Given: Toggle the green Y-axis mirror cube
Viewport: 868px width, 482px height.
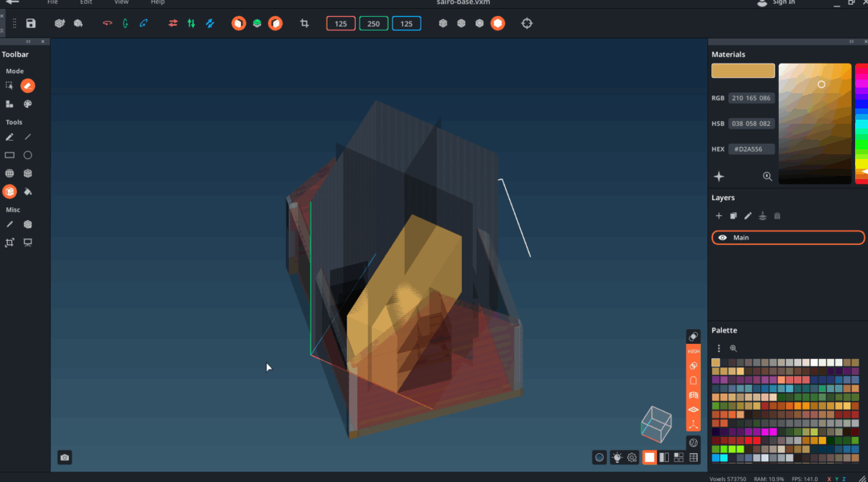Looking at the screenshot, I should click(257, 23).
